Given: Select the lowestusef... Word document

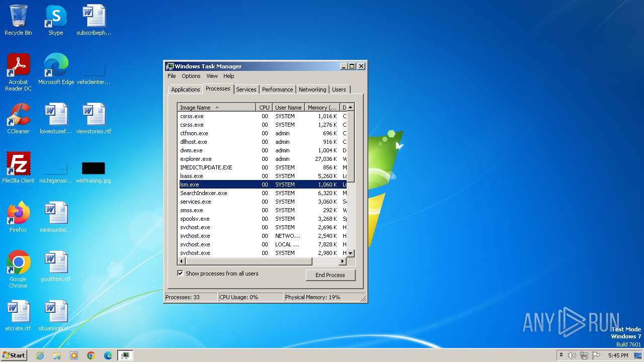Looking at the screenshot, I should click(56, 119).
